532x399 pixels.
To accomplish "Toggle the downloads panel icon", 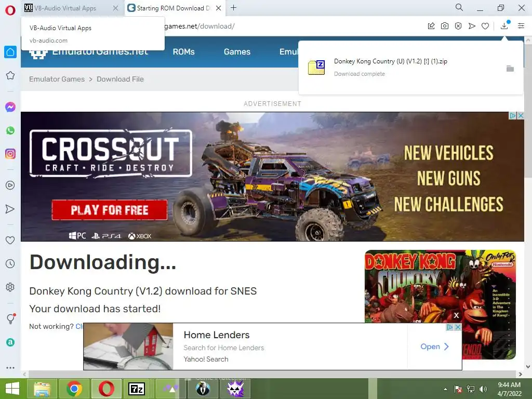I will coord(504,26).
